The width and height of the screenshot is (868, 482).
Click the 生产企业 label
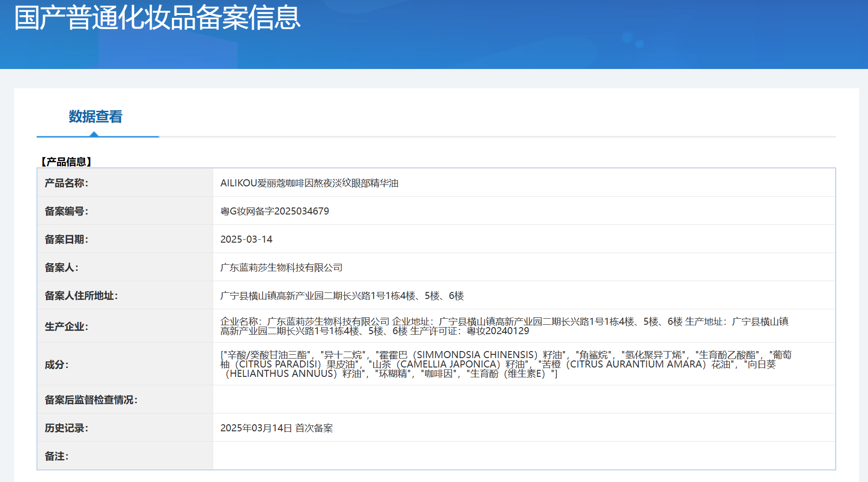coord(66,326)
